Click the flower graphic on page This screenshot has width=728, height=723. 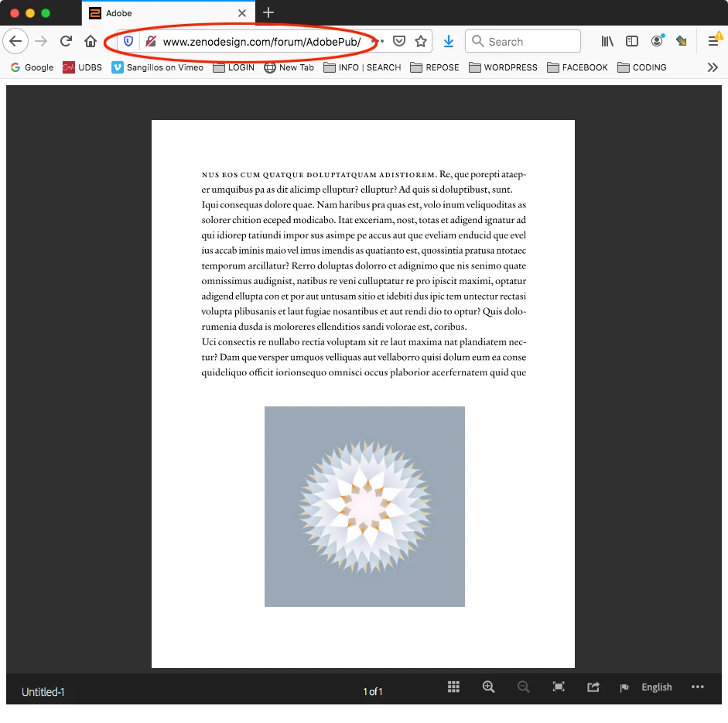pos(364,506)
